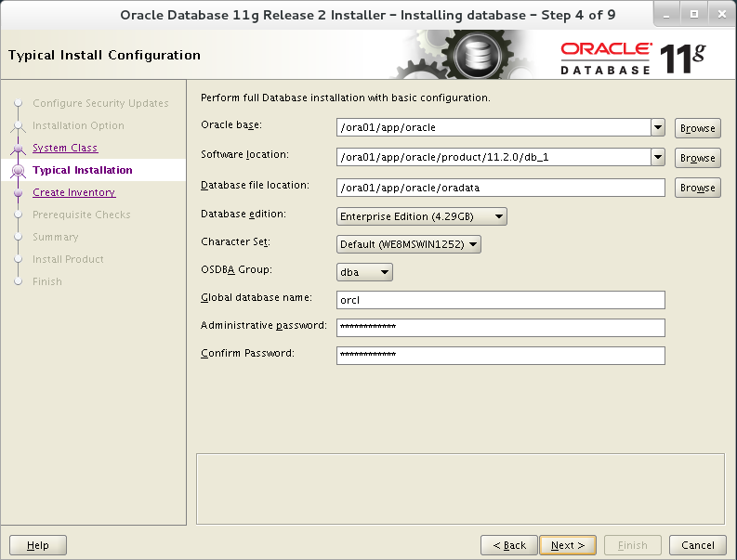This screenshot has width=737, height=560.
Task: Open the Database edition dropdown
Action: pos(421,216)
